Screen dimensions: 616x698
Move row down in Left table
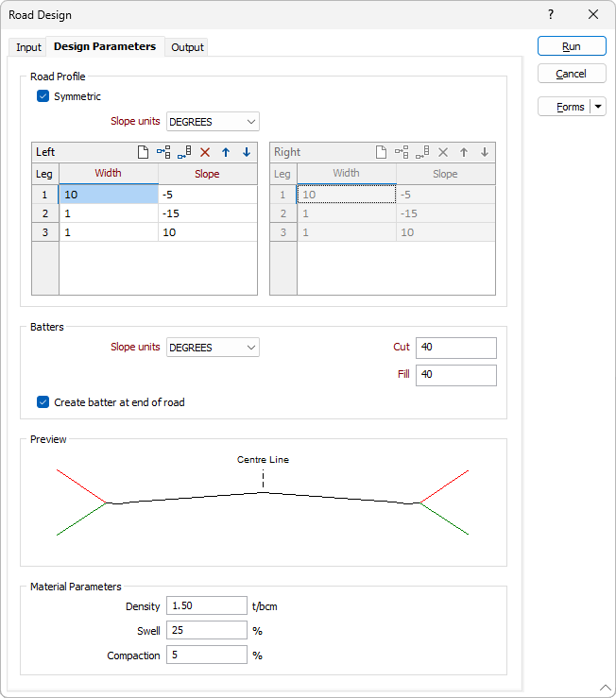(247, 152)
